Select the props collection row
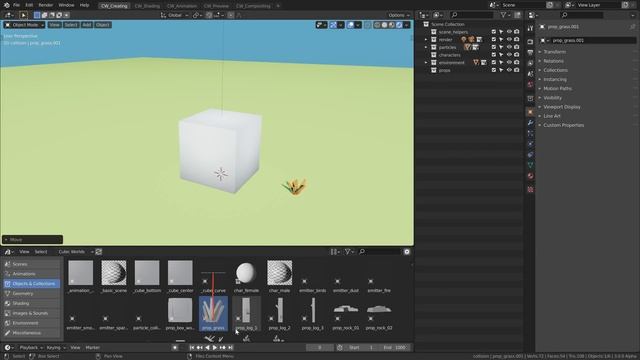 point(444,70)
